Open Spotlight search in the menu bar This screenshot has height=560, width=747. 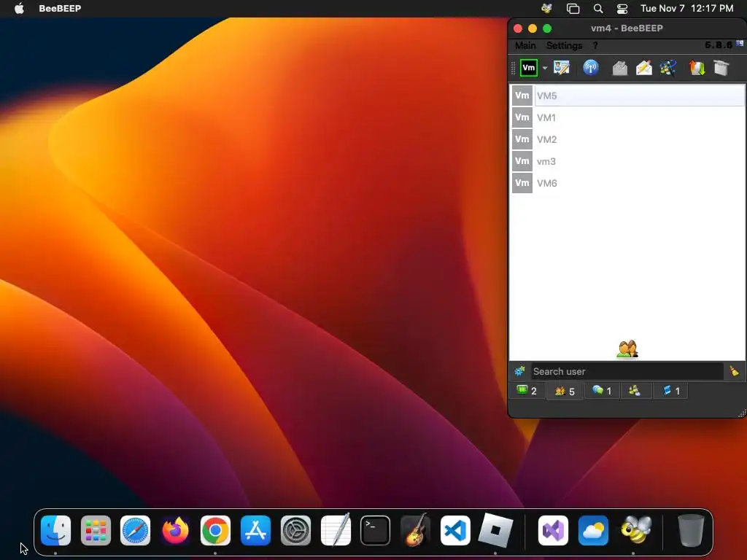point(598,8)
